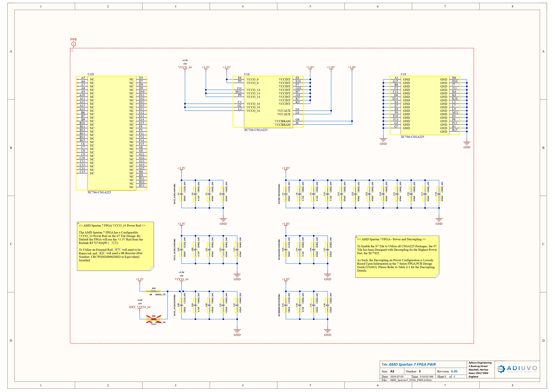The image size is (555, 392).
Task: Click the U1E designator label
Action: [x=247, y=74]
